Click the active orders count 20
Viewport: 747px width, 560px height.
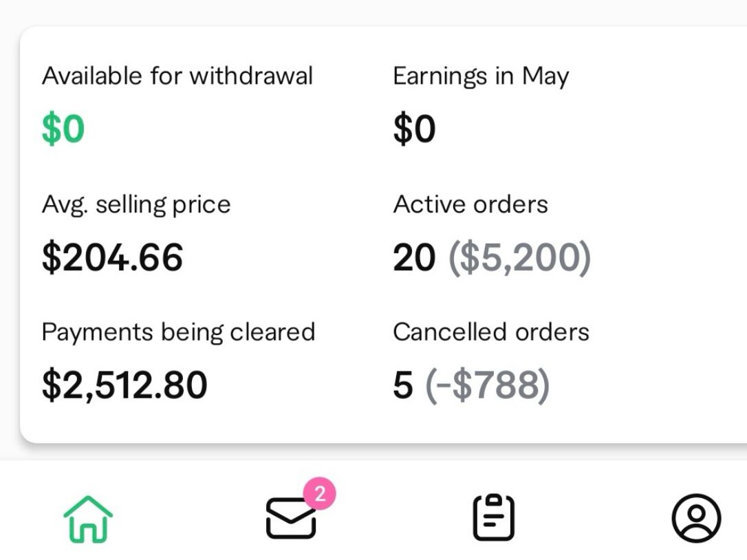[x=414, y=257]
